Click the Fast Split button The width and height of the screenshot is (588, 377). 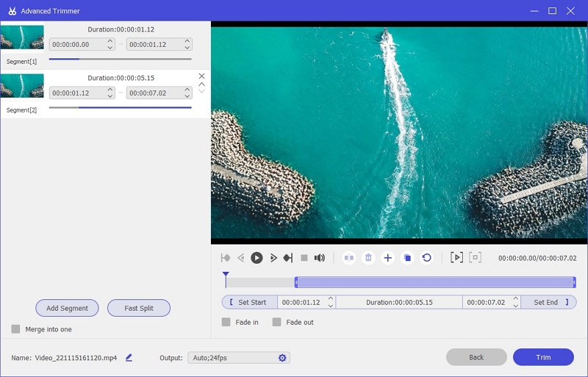(x=139, y=308)
